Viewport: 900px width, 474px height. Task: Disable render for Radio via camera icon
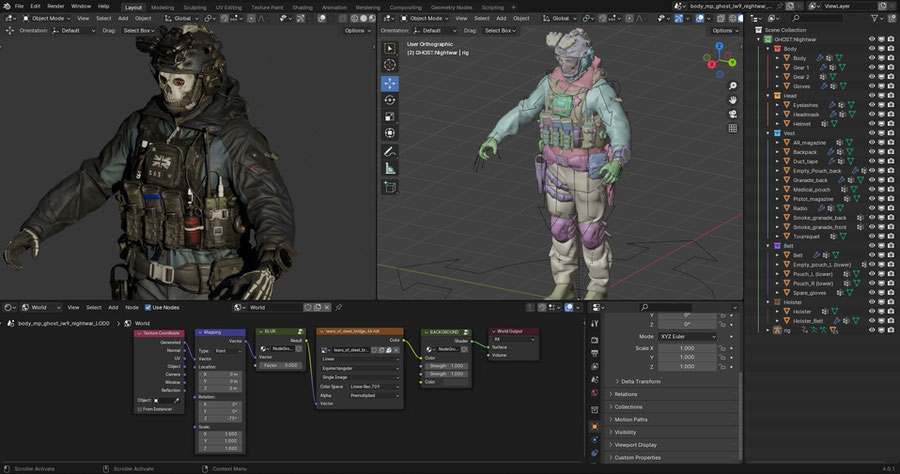point(890,208)
